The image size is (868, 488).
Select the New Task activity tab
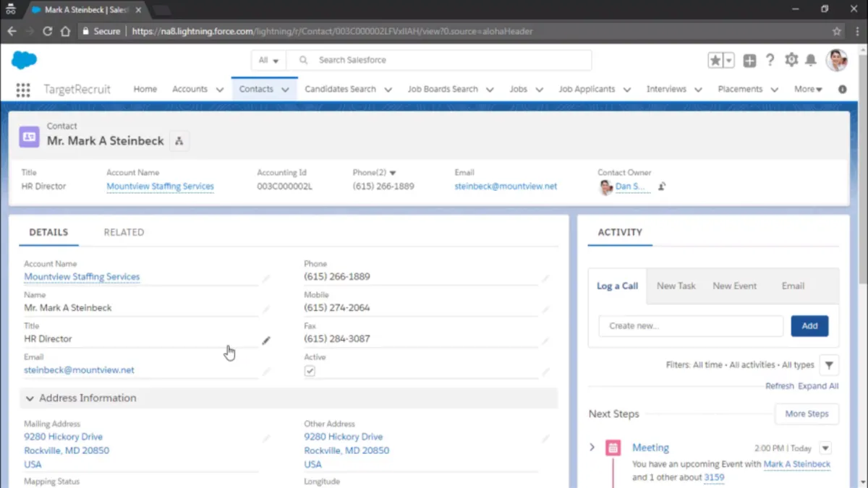click(x=676, y=286)
